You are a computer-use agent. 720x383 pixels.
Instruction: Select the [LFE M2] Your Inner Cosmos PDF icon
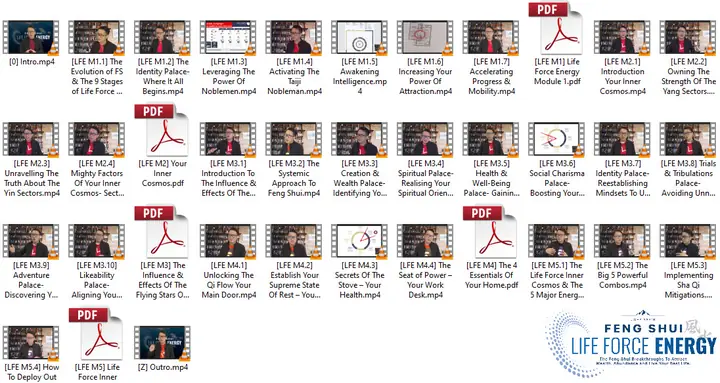pyautogui.click(x=162, y=130)
